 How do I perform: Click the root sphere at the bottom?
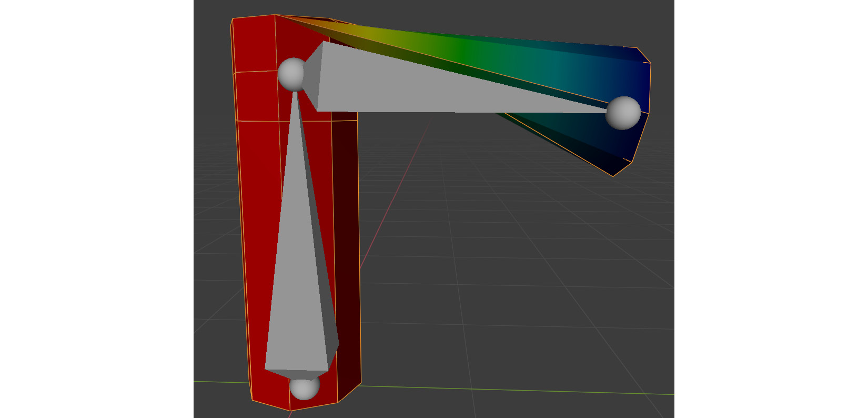pyautogui.click(x=304, y=389)
